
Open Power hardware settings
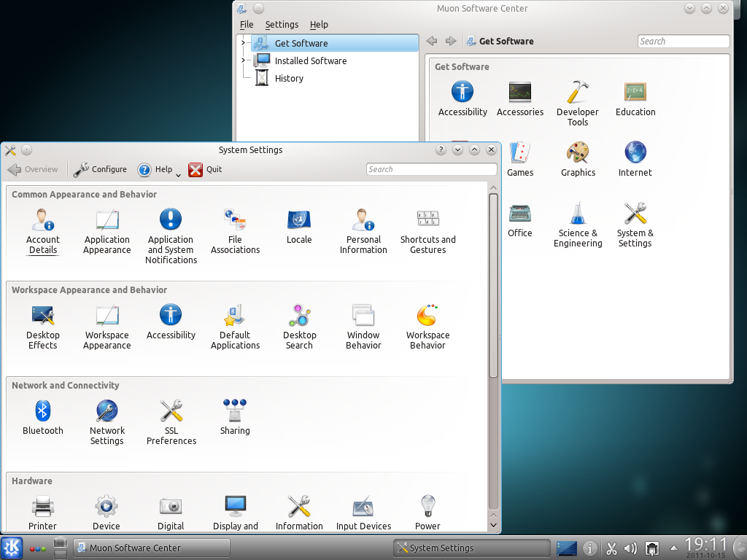point(427,513)
